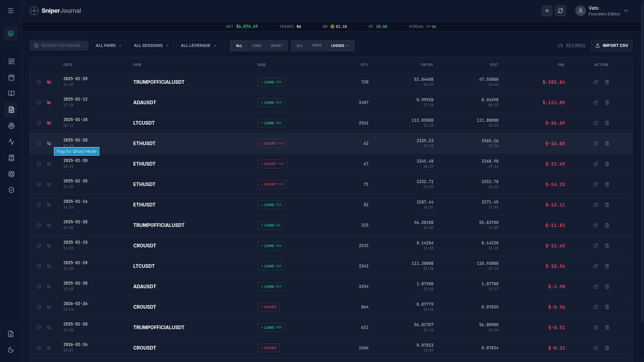Open the lifebuoy support sidebar icon
The width and height of the screenshot is (644, 362).
(11, 174)
